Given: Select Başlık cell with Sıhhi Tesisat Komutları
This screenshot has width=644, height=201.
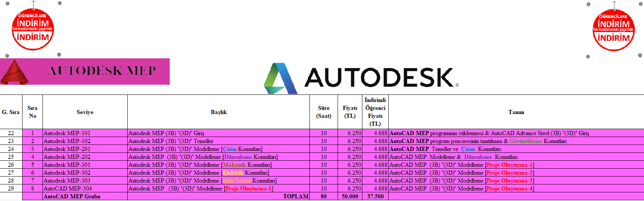Looking at the screenshot, I should pos(219,181).
